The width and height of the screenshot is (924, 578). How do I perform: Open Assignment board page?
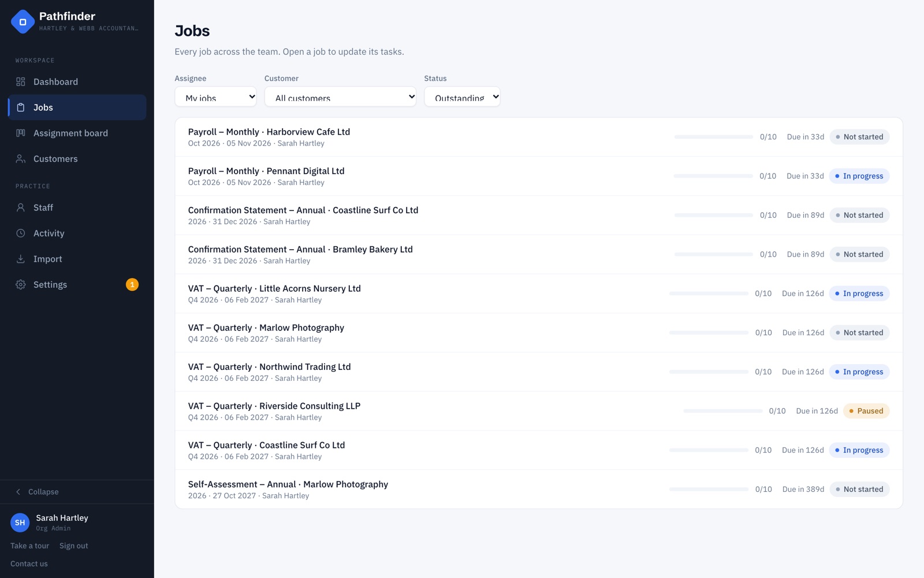[x=77, y=134]
